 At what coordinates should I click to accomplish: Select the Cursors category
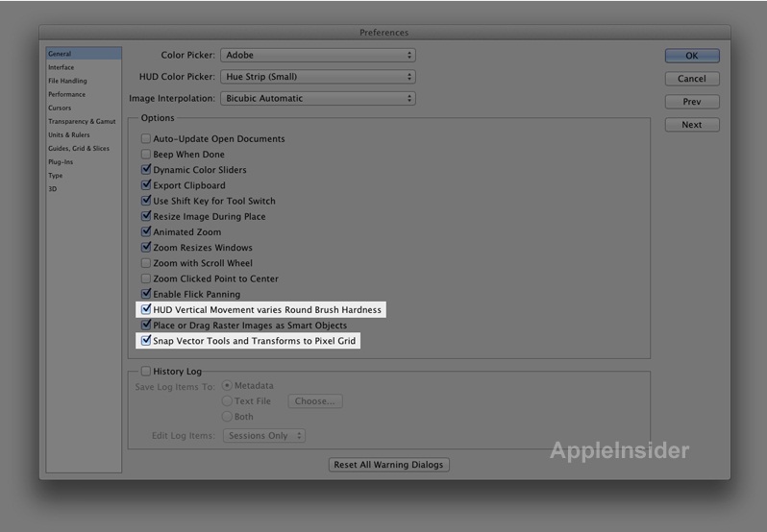point(60,108)
